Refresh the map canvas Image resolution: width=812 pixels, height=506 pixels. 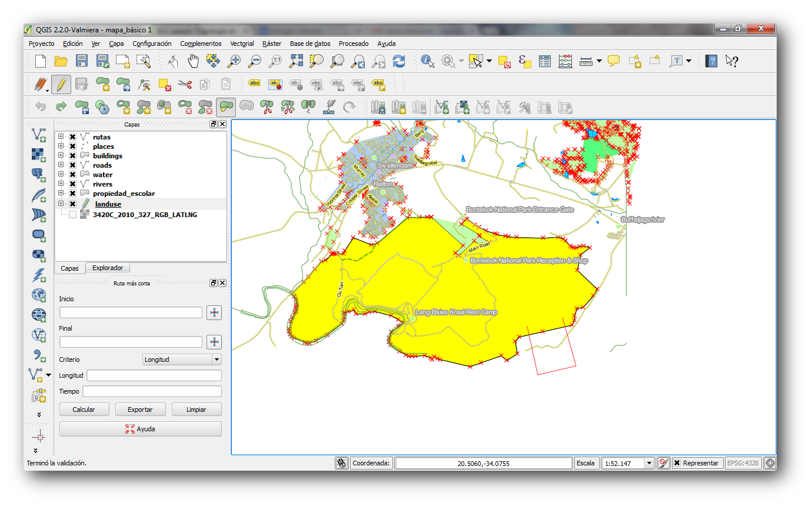point(399,61)
